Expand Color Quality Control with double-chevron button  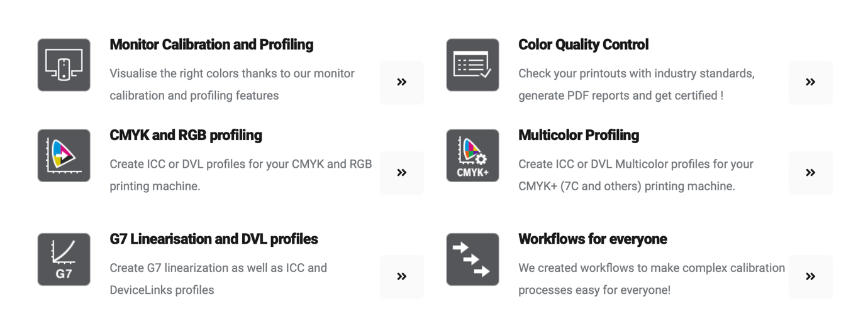[x=810, y=82]
